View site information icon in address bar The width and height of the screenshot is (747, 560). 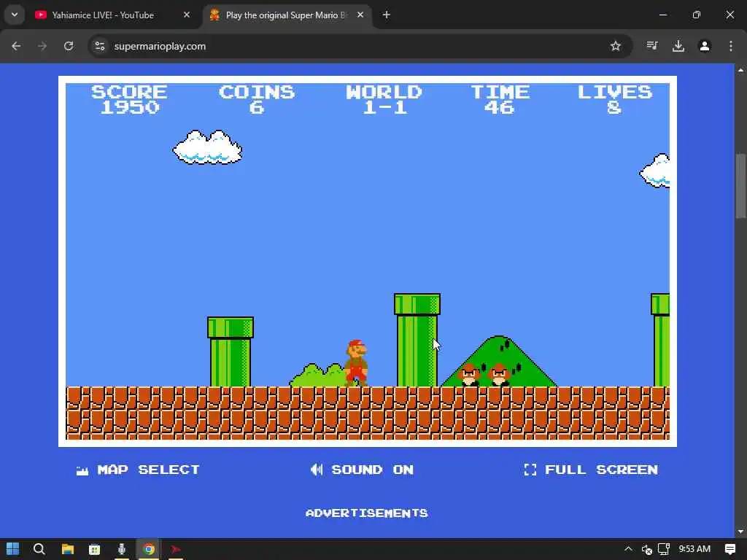(99, 46)
